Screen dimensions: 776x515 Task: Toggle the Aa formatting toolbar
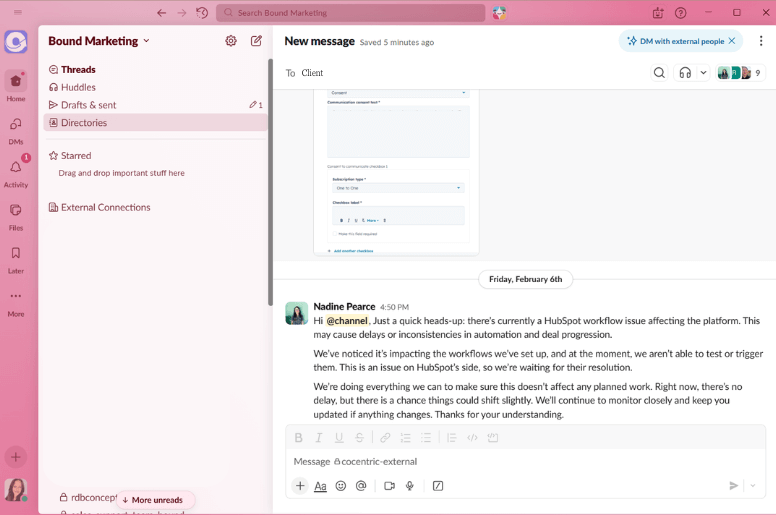click(320, 486)
